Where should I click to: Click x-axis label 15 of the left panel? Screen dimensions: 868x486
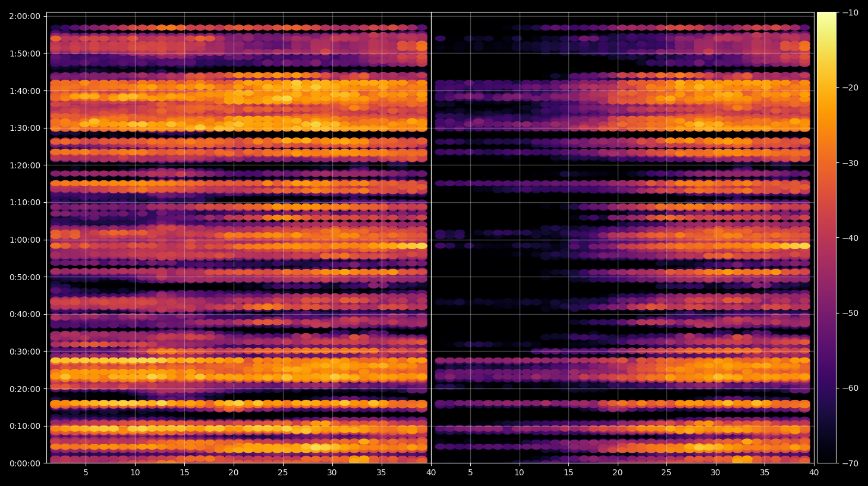tap(184, 473)
